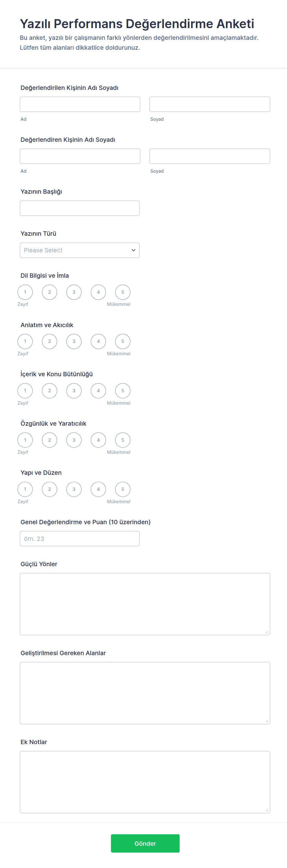Focus the evaluator's Ad input
The image size is (287, 868).
point(80,156)
